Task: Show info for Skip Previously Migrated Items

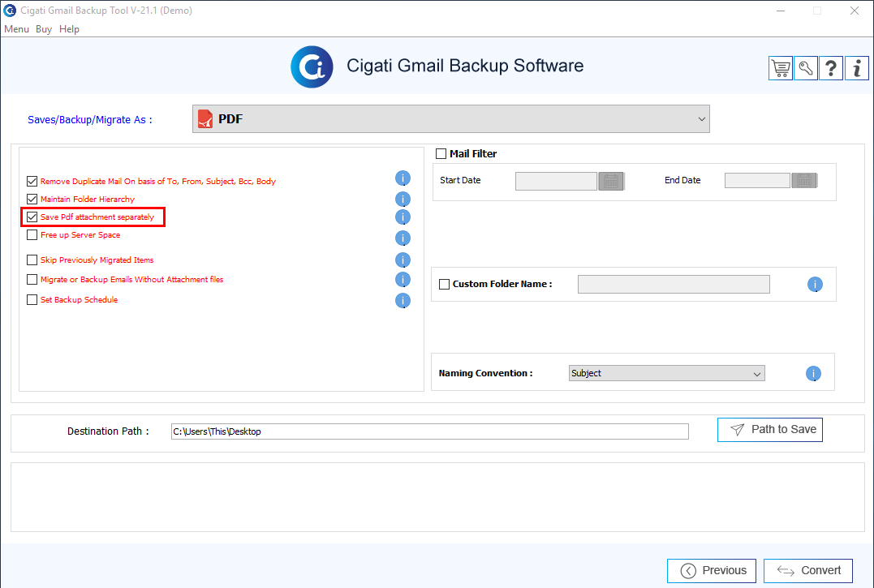Action: pyautogui.click(x=403, y=260)
